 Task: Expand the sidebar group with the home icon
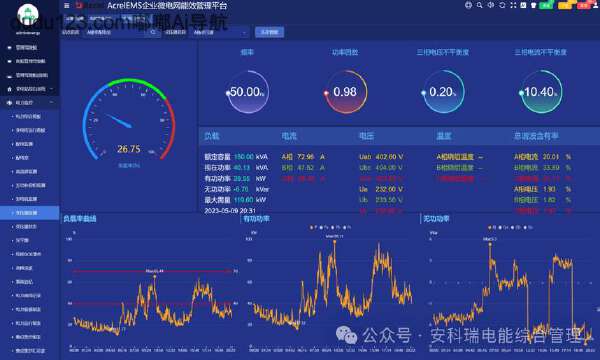pyautogui.click(x=30, y=89)
